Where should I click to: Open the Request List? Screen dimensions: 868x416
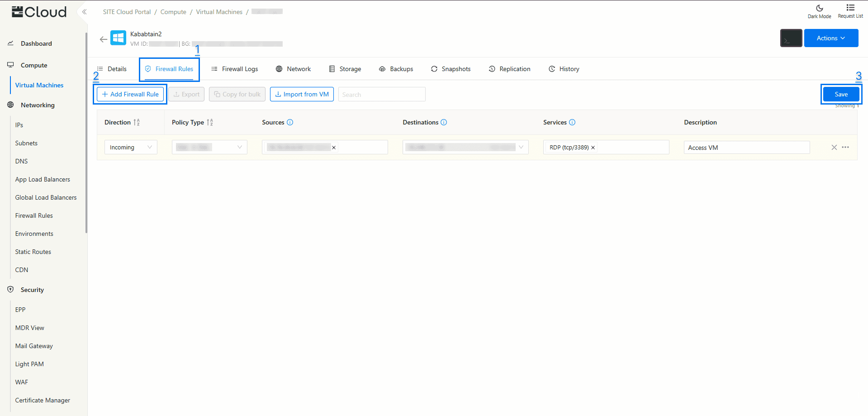tap(850, 11)
